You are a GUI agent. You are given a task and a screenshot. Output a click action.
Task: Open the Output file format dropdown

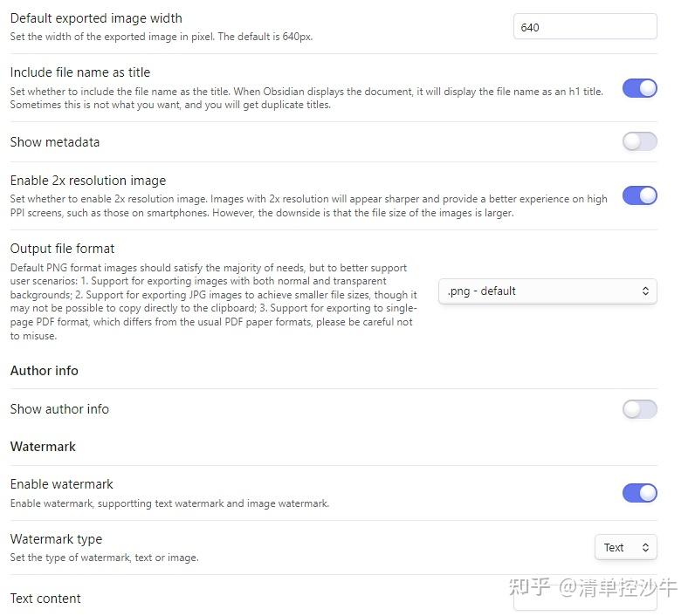pyautogui.click(x=547, y=291)
